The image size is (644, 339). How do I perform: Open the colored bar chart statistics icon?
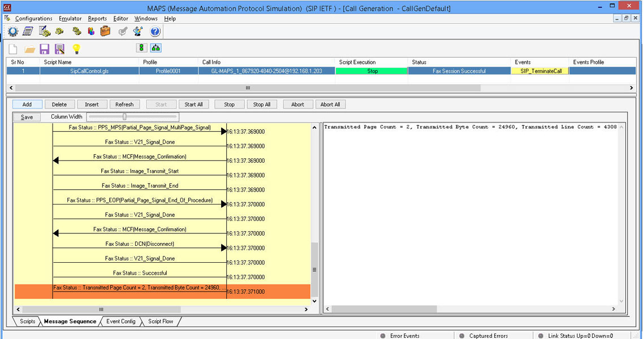[x=91, y=31]
